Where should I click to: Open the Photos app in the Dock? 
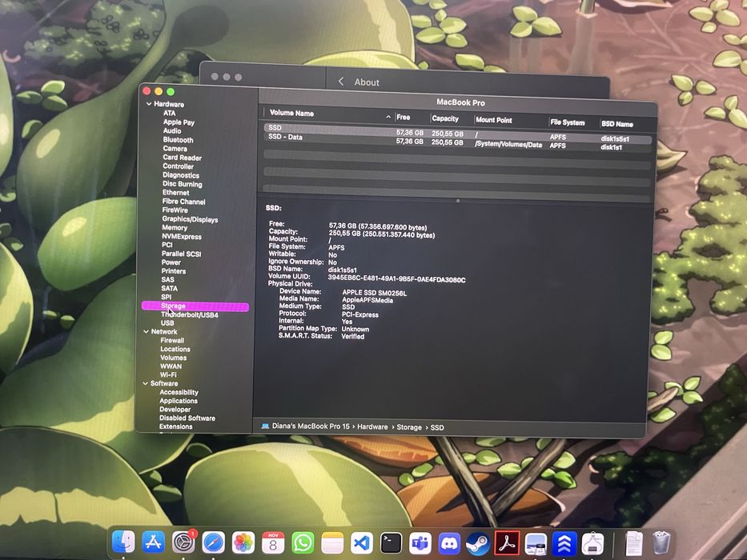pyautogui.click(x=243, y=543)
